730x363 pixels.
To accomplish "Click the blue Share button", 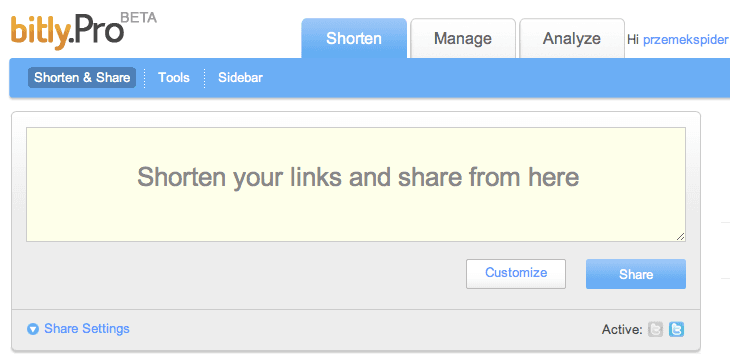I will (635, 274).
